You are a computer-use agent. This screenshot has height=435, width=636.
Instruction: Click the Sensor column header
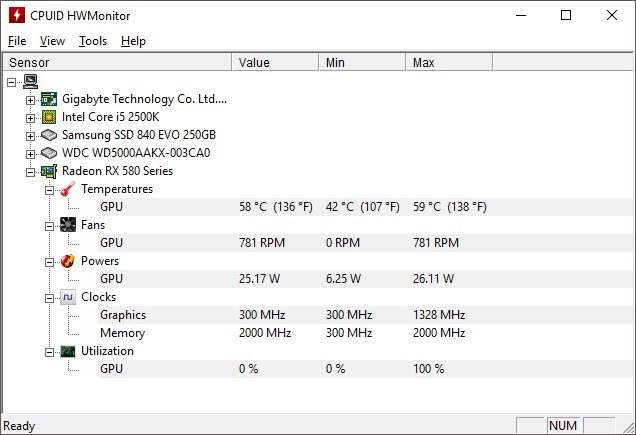tap(118, 62)
